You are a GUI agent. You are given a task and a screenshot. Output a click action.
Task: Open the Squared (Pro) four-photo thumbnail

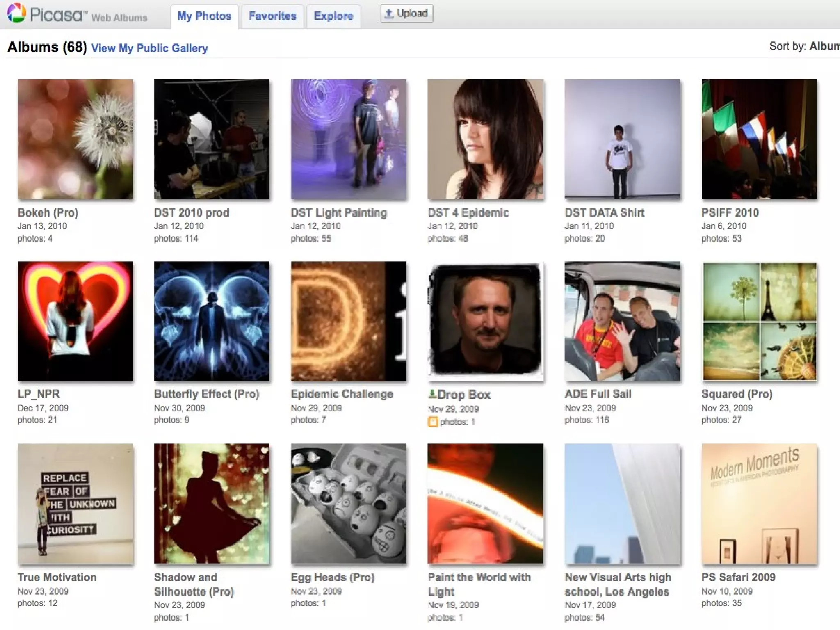tap(759, 321)
